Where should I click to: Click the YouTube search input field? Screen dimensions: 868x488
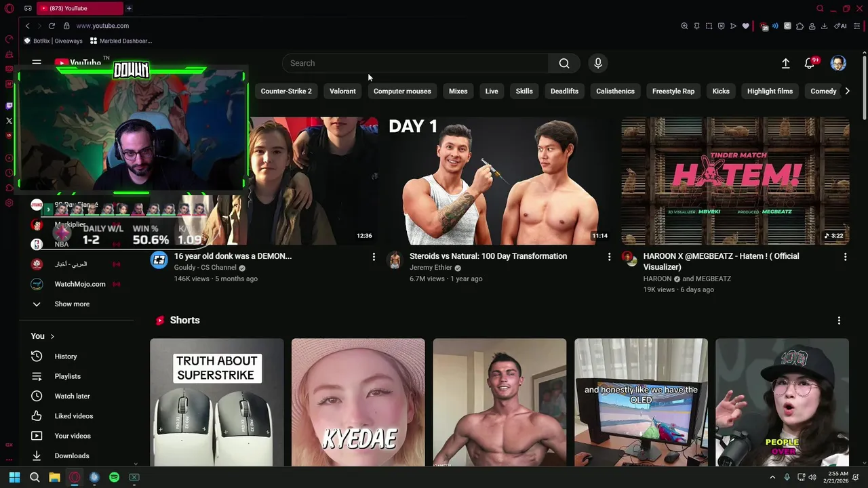(415, 63)
